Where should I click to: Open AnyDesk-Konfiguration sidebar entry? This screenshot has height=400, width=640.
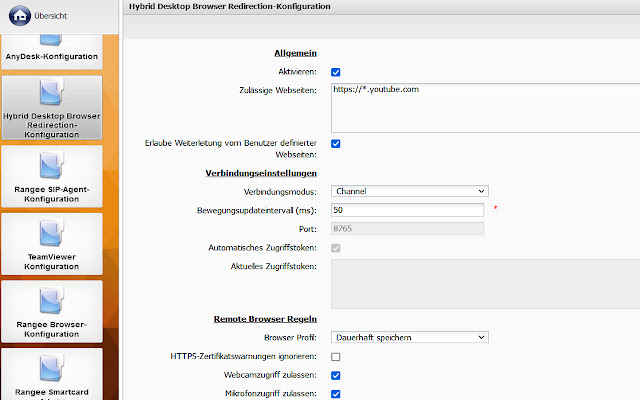click(x=52, y=52)
